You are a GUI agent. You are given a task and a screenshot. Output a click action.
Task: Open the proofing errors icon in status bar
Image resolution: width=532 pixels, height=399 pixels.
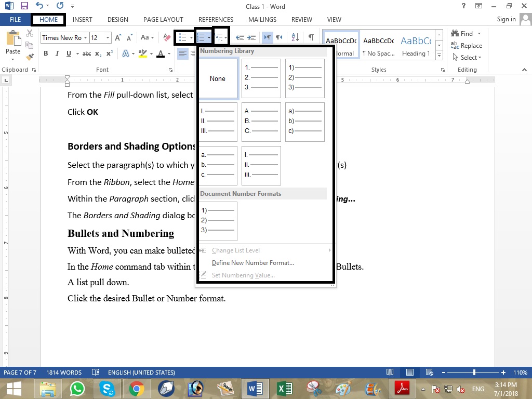click(x=96, y=372)
